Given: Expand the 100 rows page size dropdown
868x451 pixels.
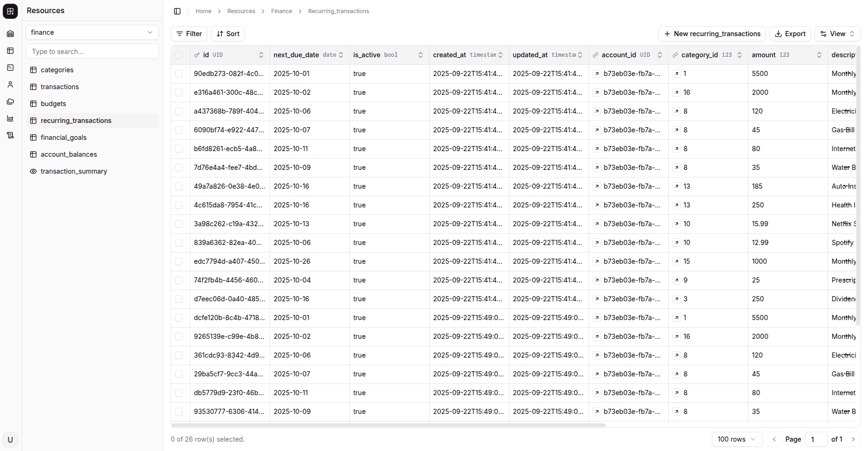Looking at the screenshot, I should 737,439.
